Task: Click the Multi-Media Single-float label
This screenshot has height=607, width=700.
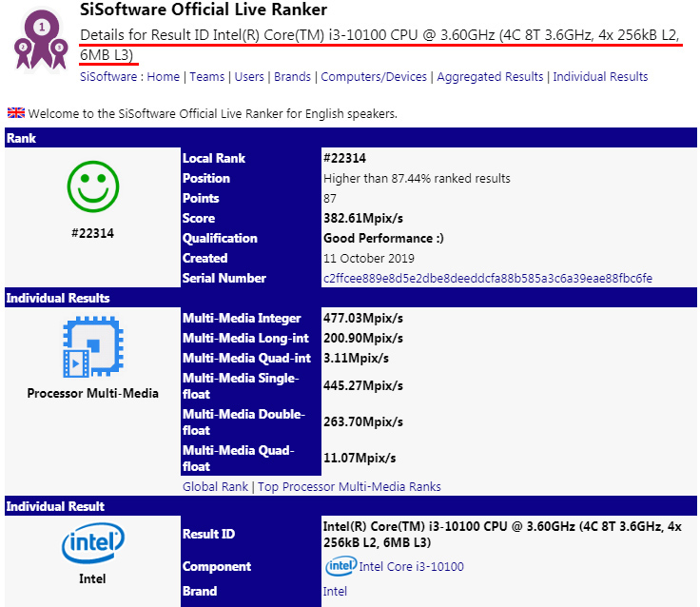Action: [x=241, y=386]
